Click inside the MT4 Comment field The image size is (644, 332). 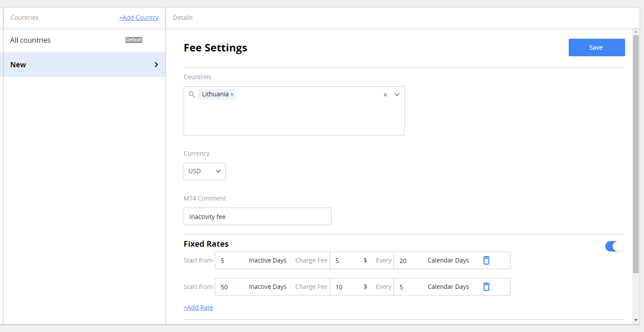(257, 216)
